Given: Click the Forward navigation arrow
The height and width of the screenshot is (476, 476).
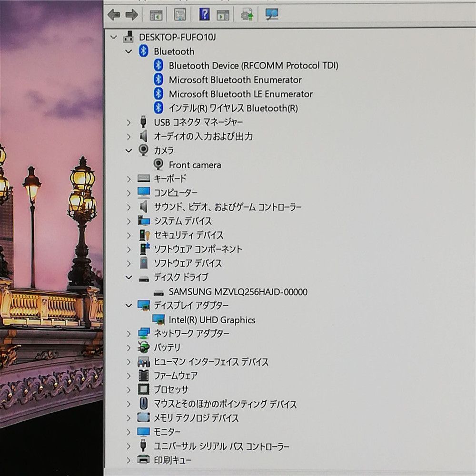Looking at the screenshot, I should [x=132, y=15].
